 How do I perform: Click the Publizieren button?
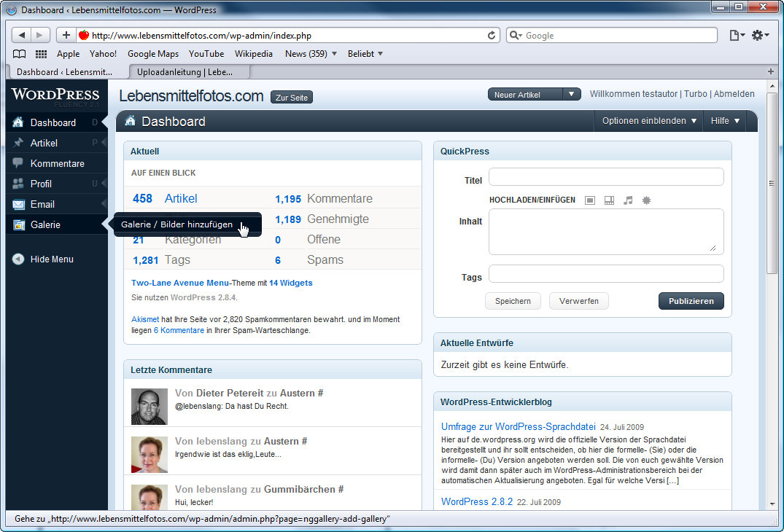click(x=691, y=301)
